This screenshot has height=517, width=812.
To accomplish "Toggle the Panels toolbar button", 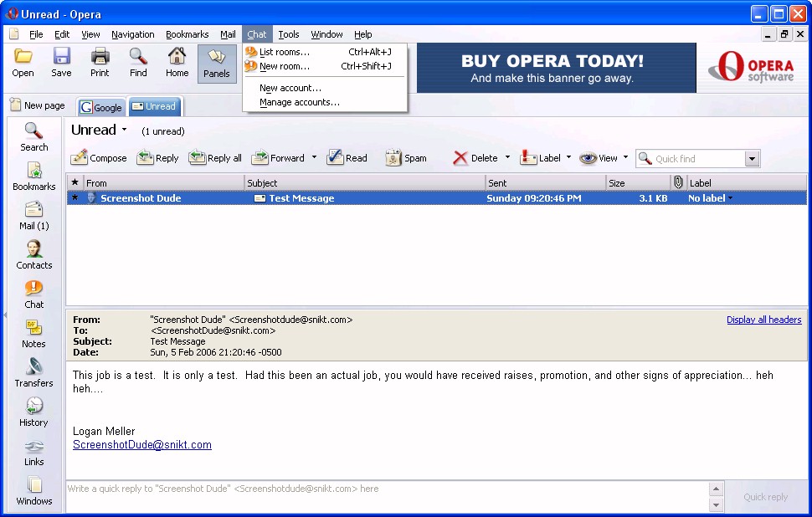I will tap(217, 64).
